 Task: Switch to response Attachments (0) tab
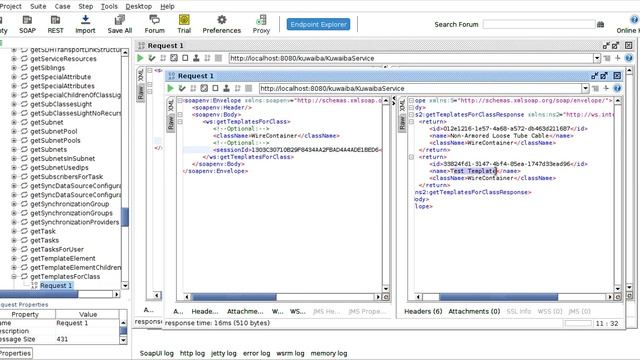(474, 311)
